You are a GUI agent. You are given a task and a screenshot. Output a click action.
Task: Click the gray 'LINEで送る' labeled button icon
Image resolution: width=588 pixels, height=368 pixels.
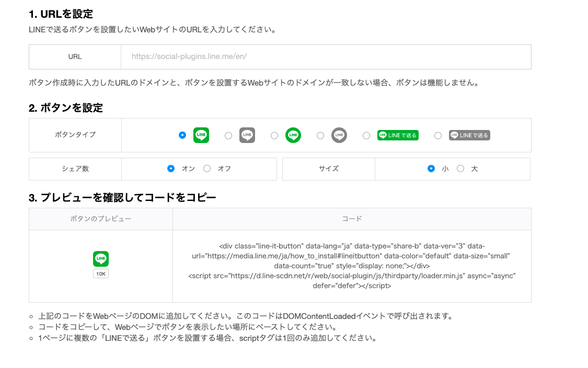[469, 135]
